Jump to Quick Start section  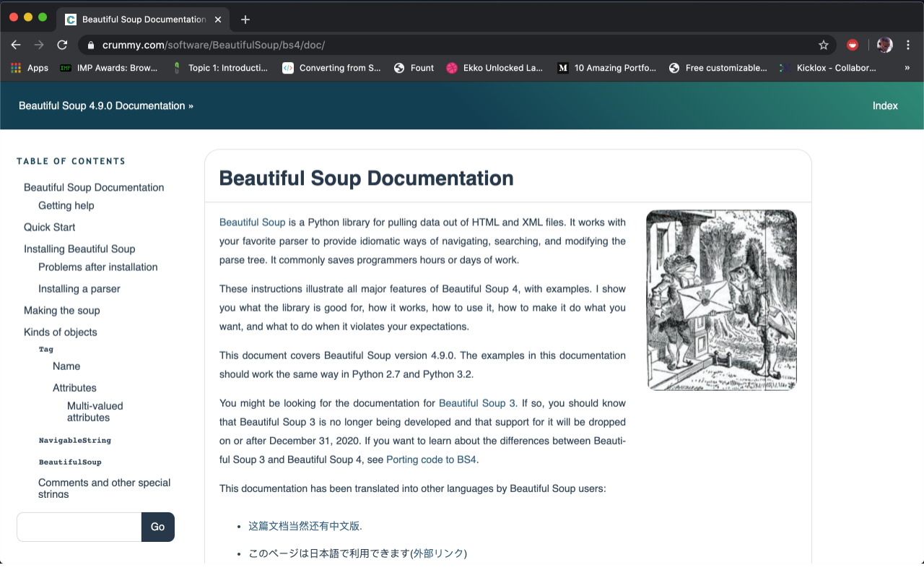[50, 227]
